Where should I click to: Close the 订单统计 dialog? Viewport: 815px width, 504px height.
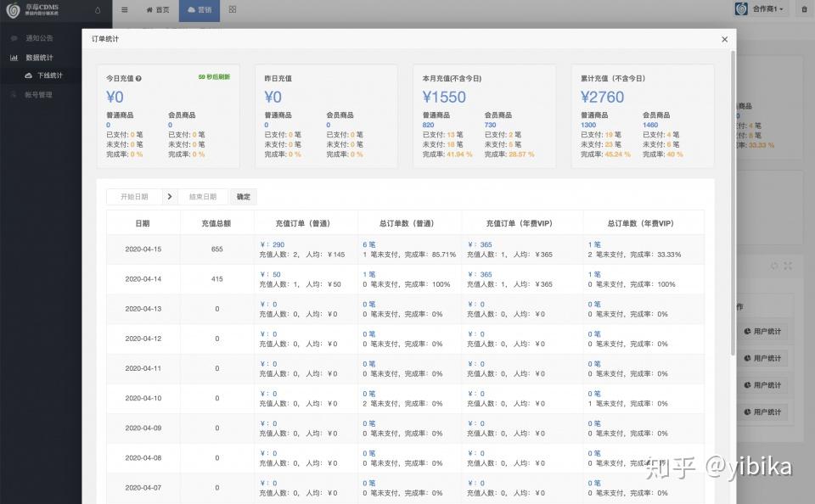coord(724,39)
